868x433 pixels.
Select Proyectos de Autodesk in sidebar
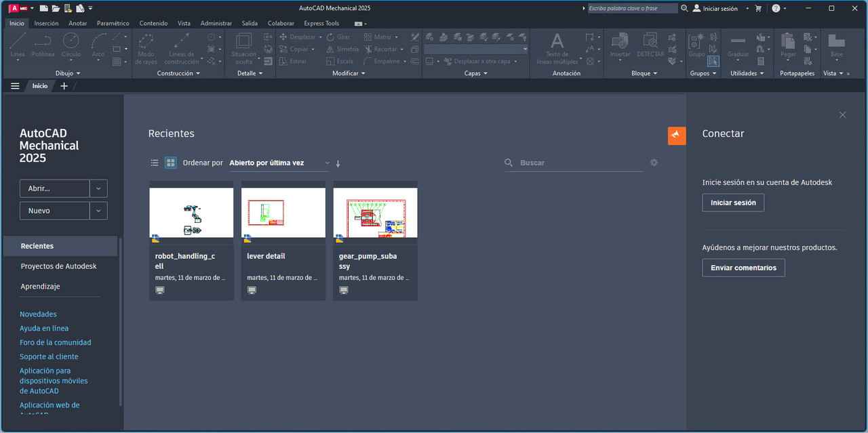tap(59, 266)
